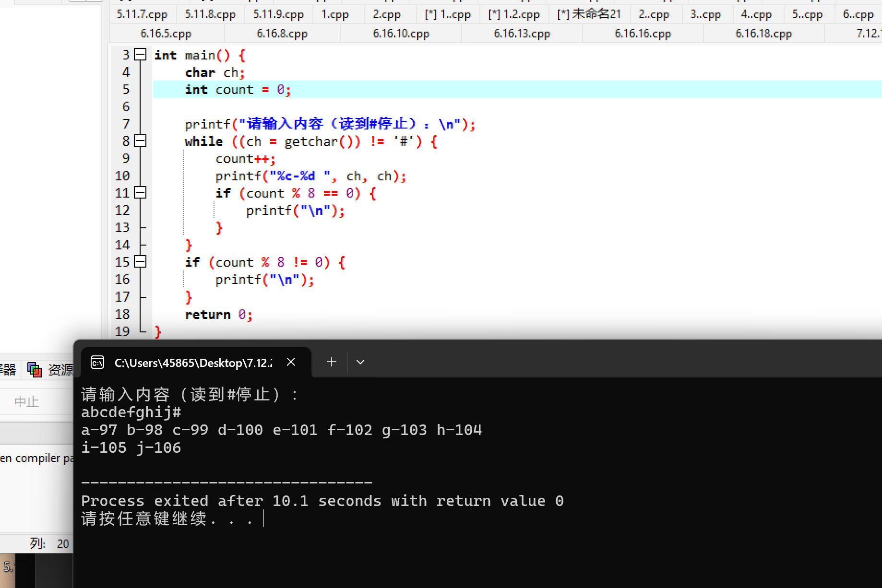Image resolution: width=882 pixels, height=588 pixels.
Task: Close the terminal tab C:\Users\45865\Desktop
Action: (x=291, y=362)
